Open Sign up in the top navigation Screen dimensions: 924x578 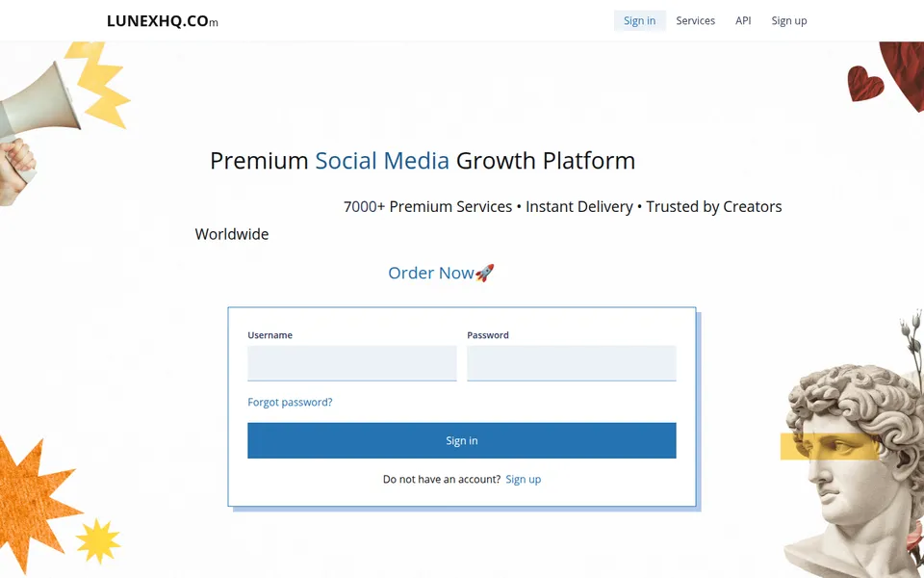point(789,20)
